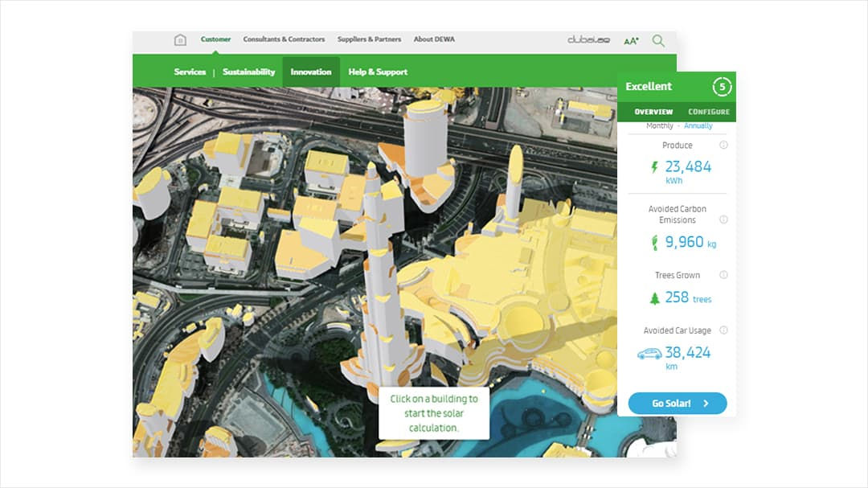The width and height of the screenshot is (868, 488).
Task: Expand the Help & Support menu
Action: coord(378,72)
